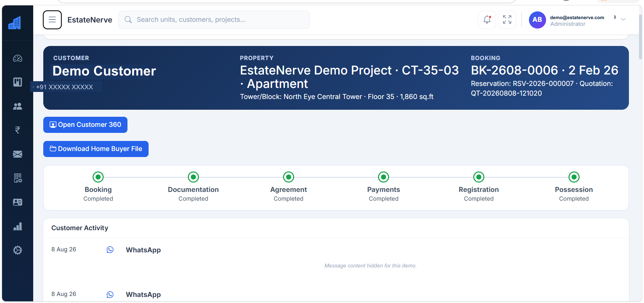Click Download Home Buyer File button
Viewport: 644px width, 303px height.
tap(96, 149)
